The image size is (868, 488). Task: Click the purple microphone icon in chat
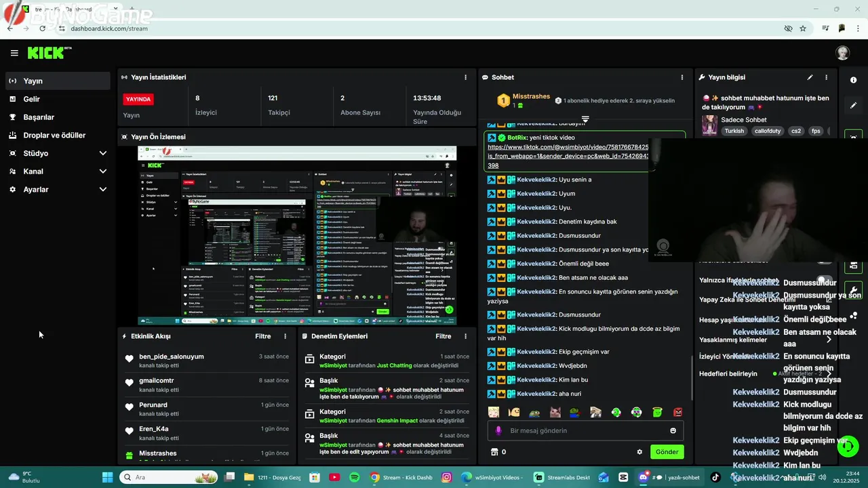[498, 430]
